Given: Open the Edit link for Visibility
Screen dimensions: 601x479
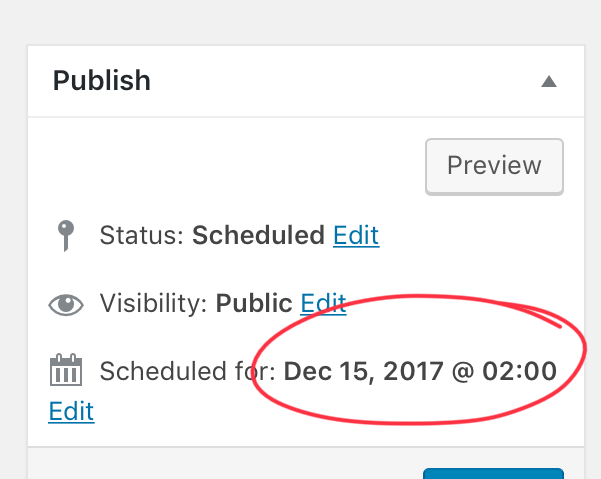Looking at the screenshot, I should pyautogui.click(x=323, y=304).
